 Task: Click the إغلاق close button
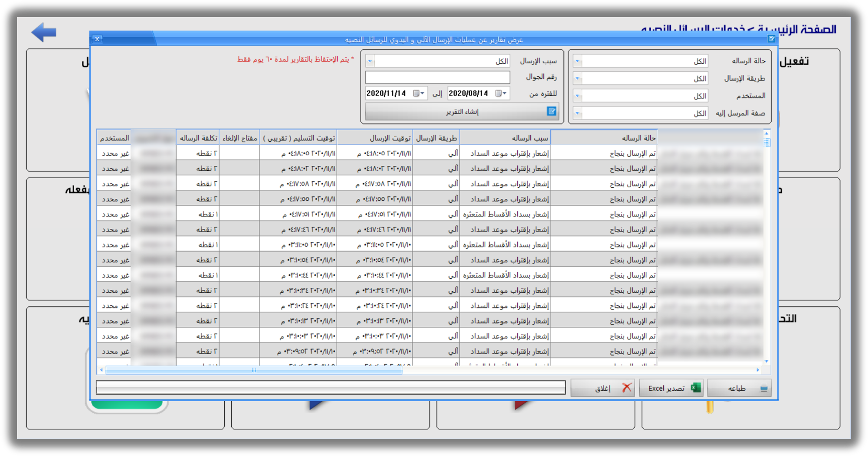[603, 388]
